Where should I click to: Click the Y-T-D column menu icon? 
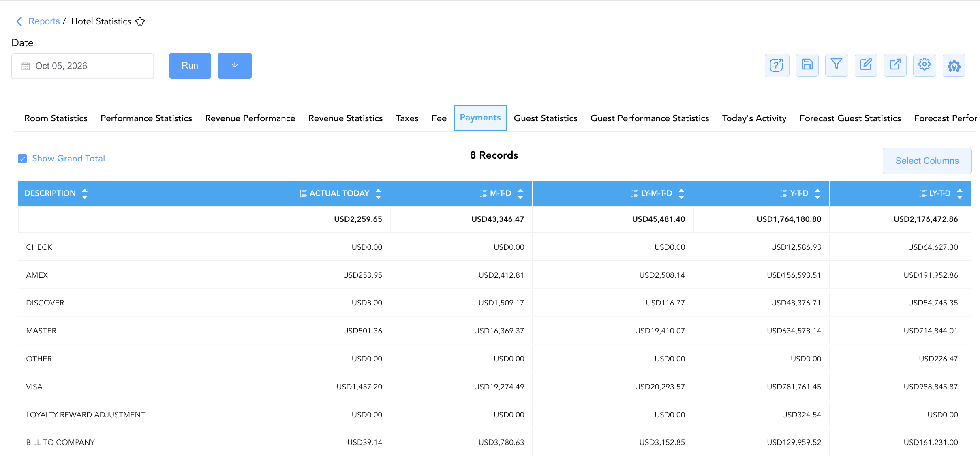(x=783, y=193)
